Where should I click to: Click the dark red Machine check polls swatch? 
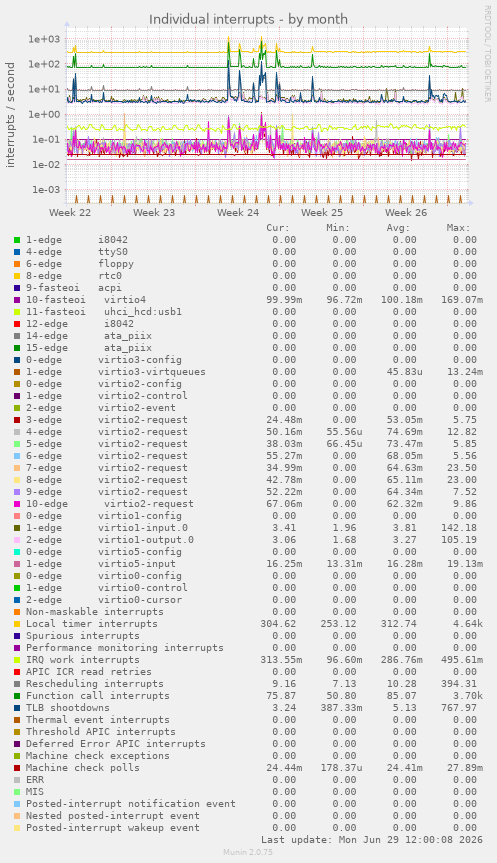(x=17, y=768)
